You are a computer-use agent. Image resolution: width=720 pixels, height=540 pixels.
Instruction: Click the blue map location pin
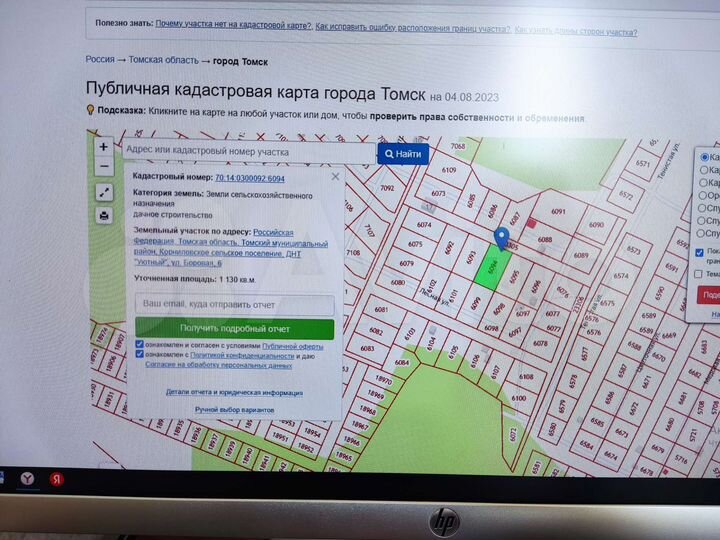click(x=501, y=238)
